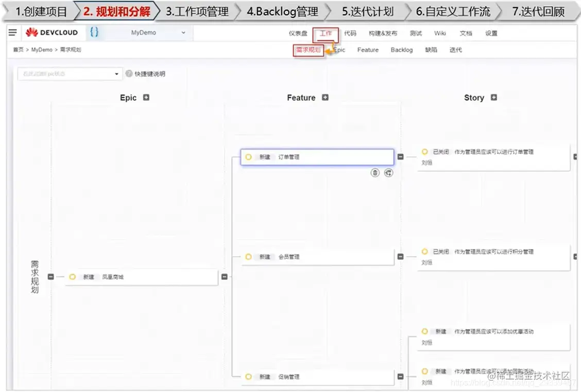Open the status filter dropdown on the left

click(x=70, y=74)
